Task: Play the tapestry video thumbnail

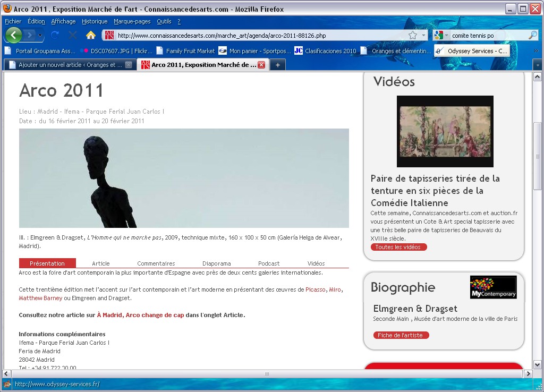Action: pos(445,132)
